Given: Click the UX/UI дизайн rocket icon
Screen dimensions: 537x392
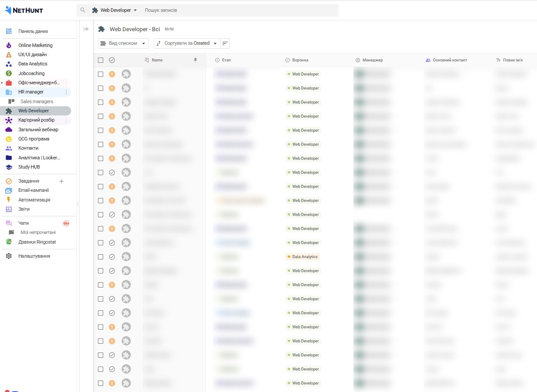Looking at the screenshot, I should [9, 55].
